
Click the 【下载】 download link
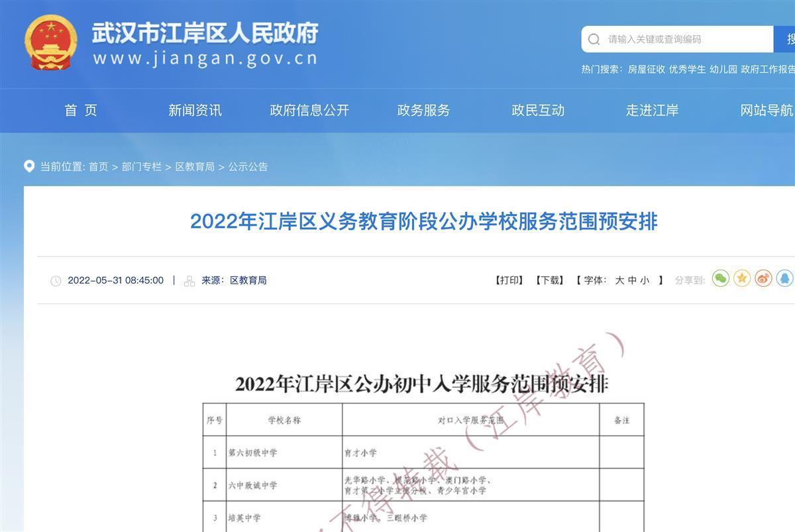click(x=549, y=280)
